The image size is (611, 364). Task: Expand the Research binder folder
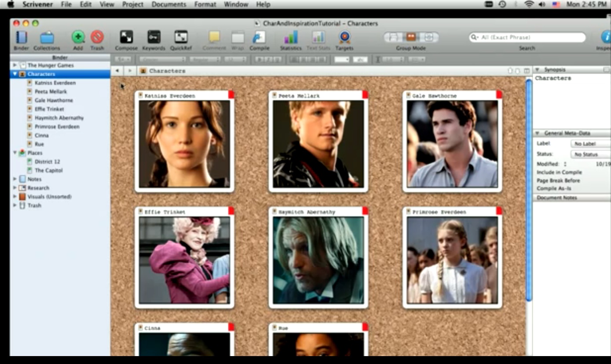click(x=15, y=188)
